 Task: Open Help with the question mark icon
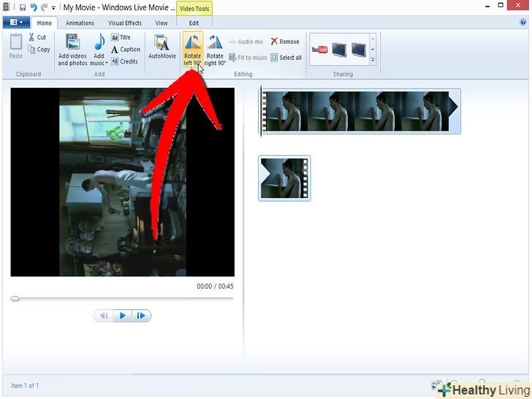point(522,23)
